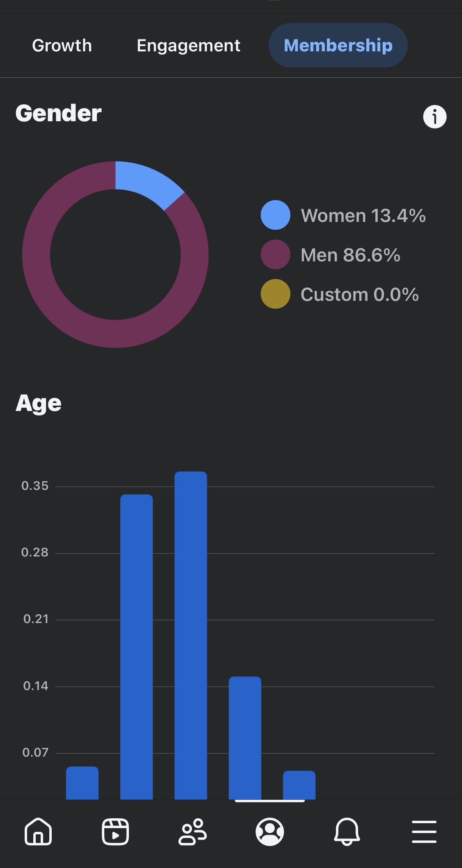Open the Reels video icon
The image size is (462, 868).
(x=115, y=831)
